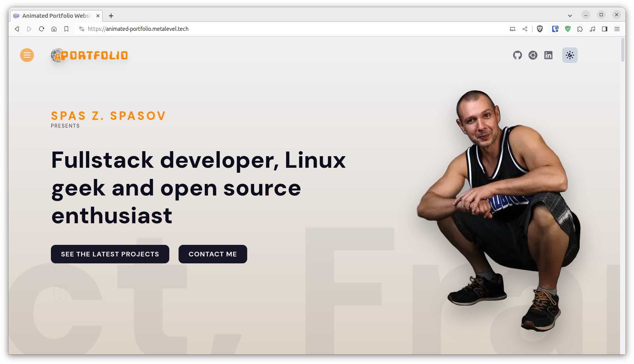634x364 pixels.
Task: Open the Brave Shields lion icon
Action: [540, 29]
